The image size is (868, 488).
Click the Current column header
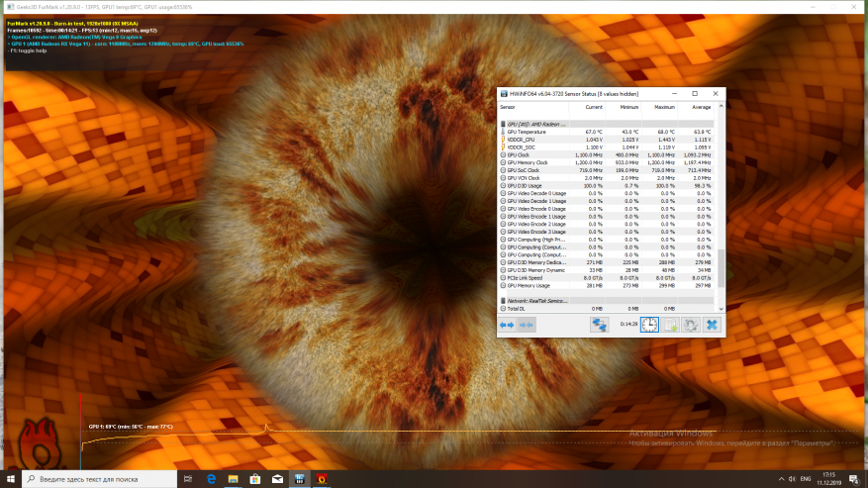coord(593,107)
